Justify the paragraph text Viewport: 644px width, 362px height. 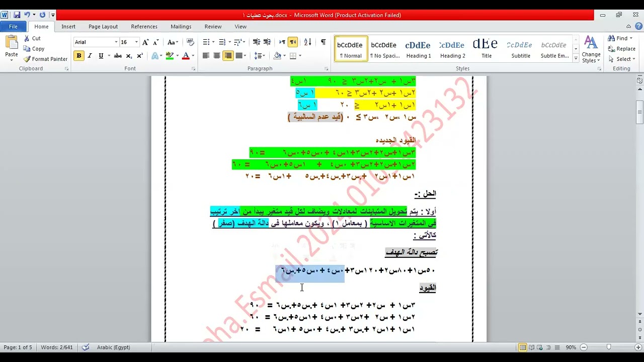[239, 56]
